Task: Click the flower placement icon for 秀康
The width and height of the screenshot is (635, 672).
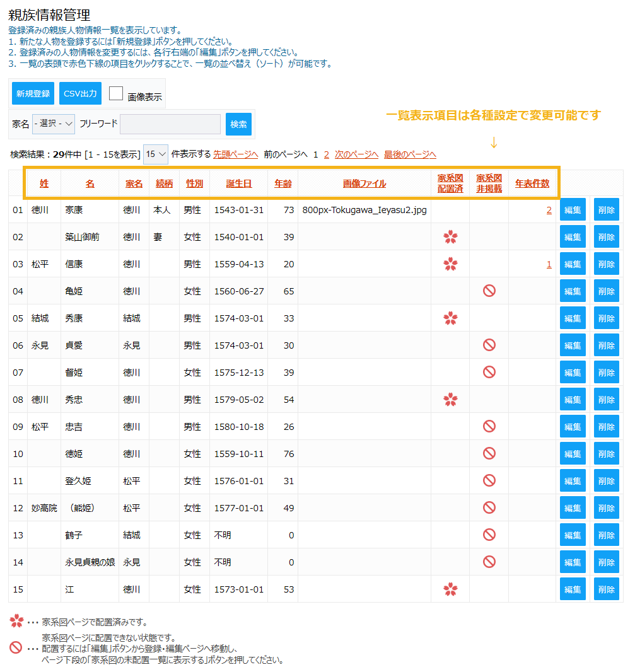Action: [451, 318]
